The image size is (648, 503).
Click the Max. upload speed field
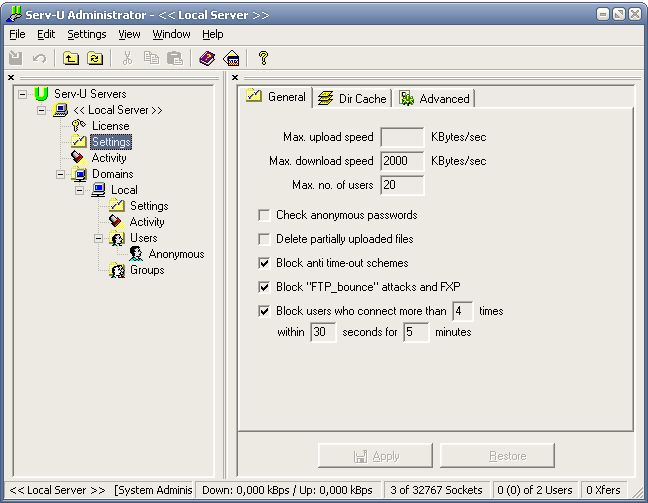point(402,138)
